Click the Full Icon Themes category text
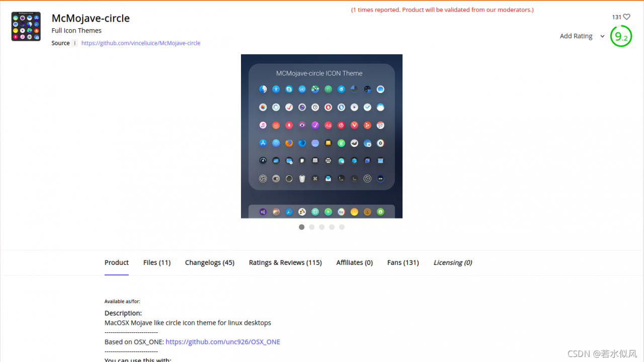 [76, 31]
